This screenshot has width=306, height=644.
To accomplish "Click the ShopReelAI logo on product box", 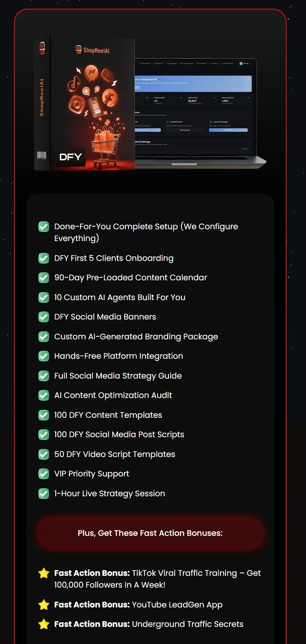I will (x=92, y=50).
